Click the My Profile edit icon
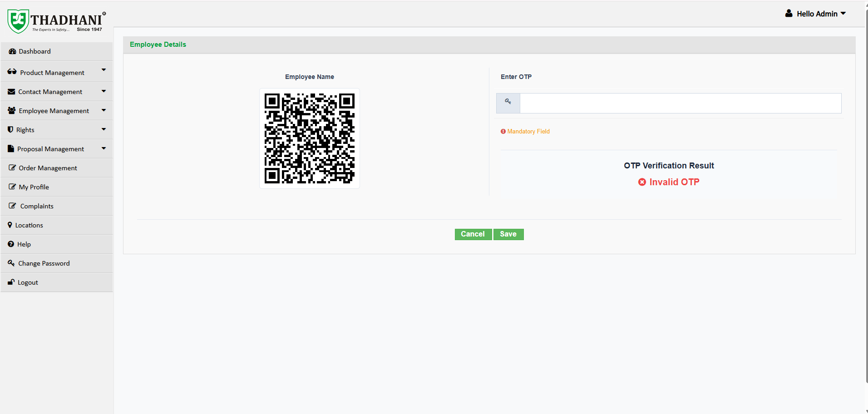The image size is (868, 414). 12,187
